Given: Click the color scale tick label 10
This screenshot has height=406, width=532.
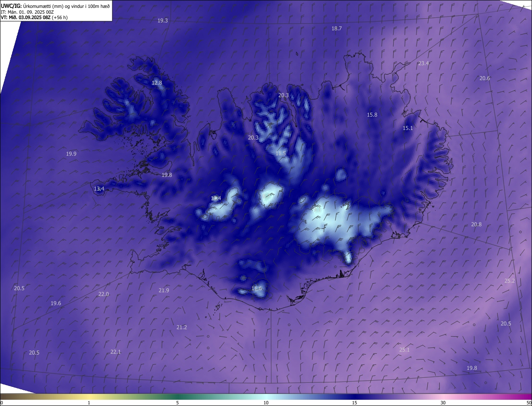Looking at the screenshot, I should pos(266,403).
